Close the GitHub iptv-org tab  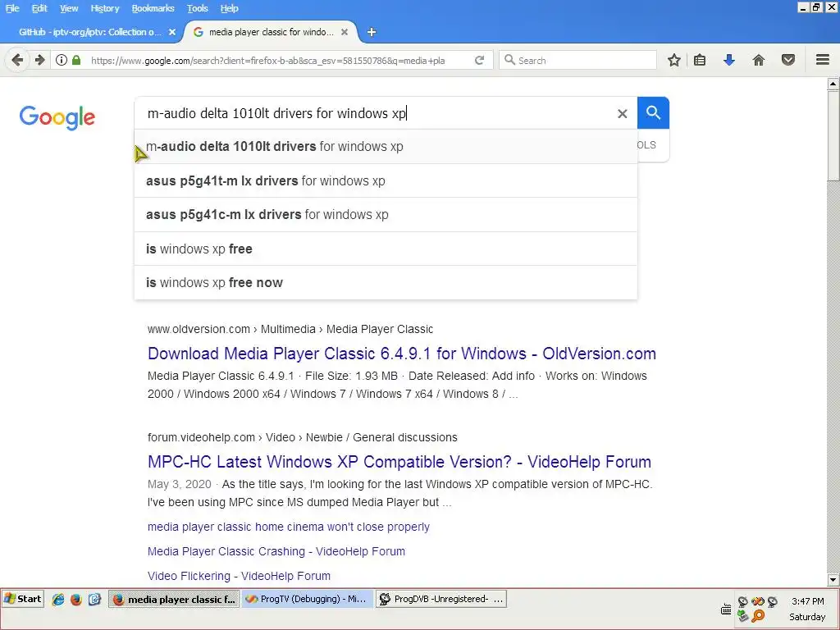(172, 32)
